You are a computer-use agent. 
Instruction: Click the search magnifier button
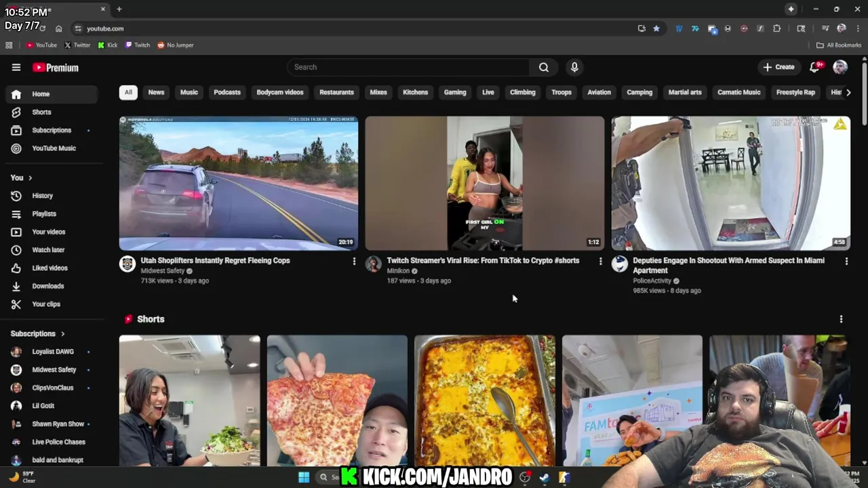tap(544, 67)
